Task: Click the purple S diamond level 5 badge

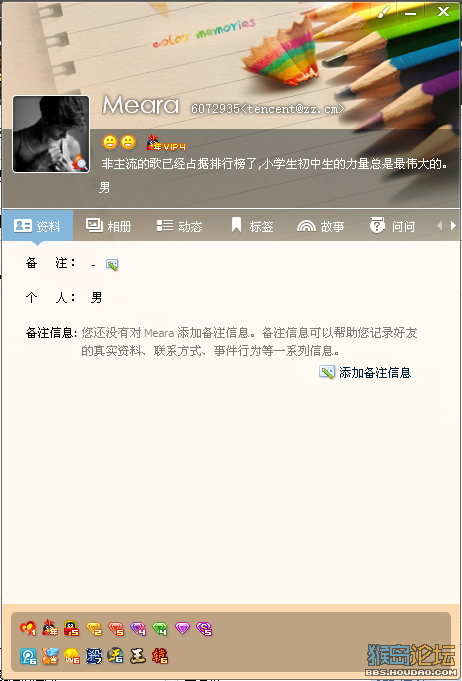Action: [x=204, y=628]
